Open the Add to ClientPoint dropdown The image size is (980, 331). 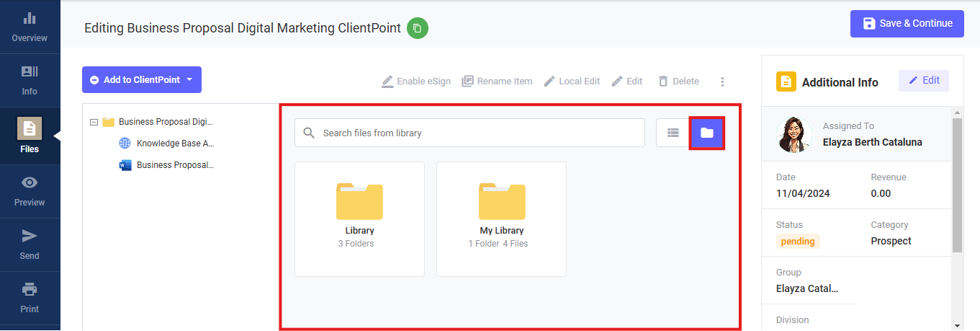tap(142, 80)
